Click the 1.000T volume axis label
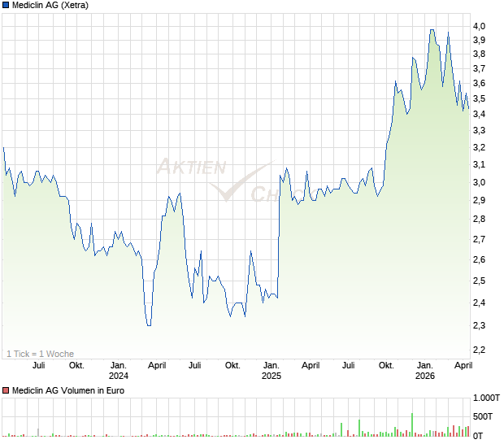This screenshot has width=504, height=444. click(486, 398)
